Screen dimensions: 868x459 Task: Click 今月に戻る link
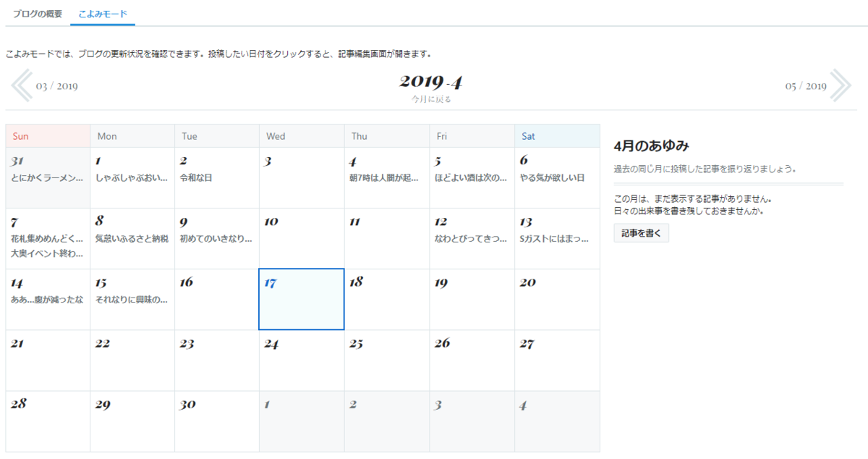click(x=431, y=99)
